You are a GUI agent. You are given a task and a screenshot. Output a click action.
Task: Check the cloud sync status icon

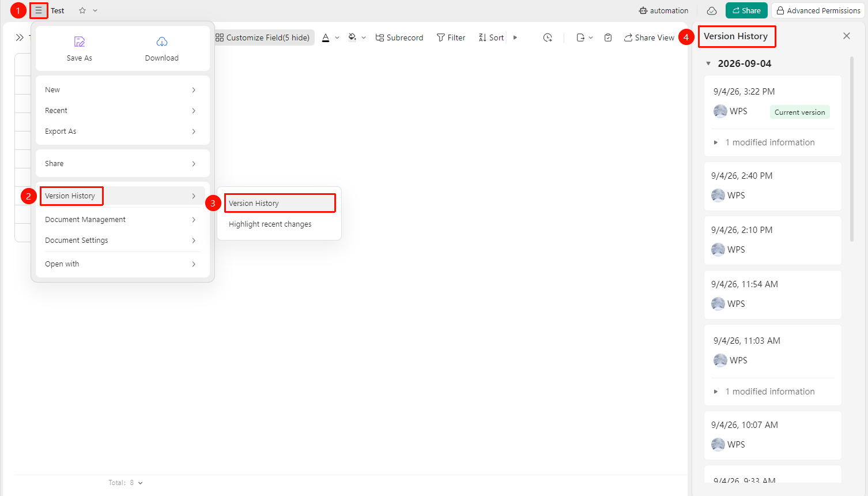click(712, 10)
